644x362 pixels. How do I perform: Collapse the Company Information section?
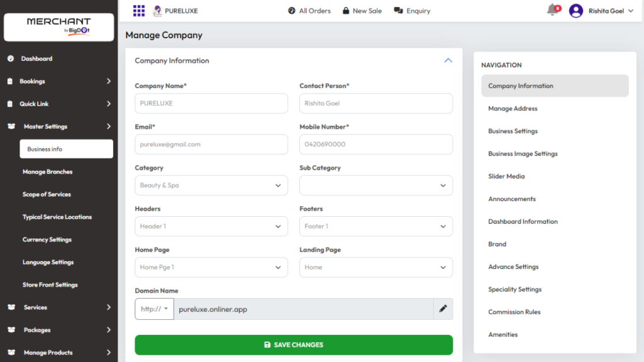[448, 61]
